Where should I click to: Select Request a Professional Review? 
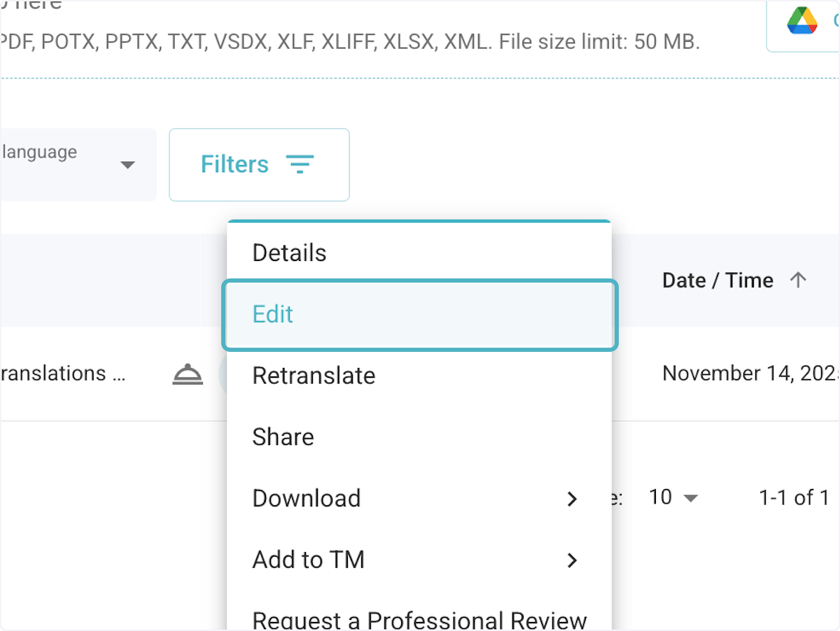[x=419, y=619]
